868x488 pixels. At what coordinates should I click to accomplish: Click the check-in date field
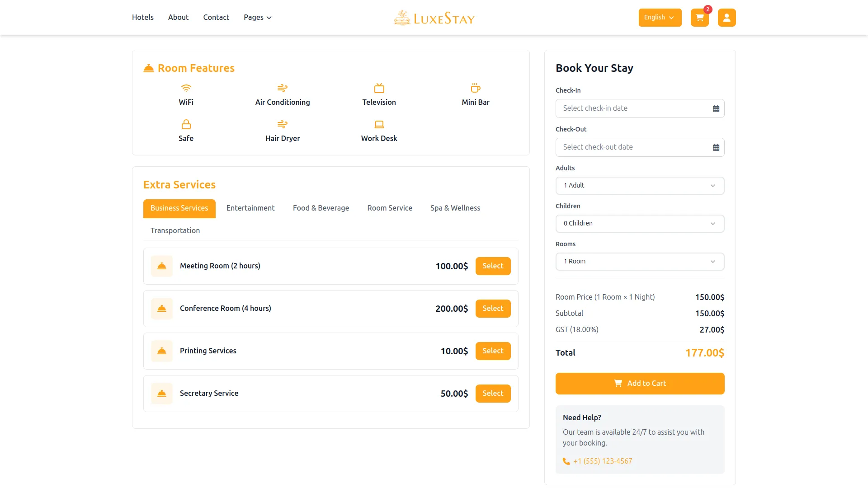point(640,108)
